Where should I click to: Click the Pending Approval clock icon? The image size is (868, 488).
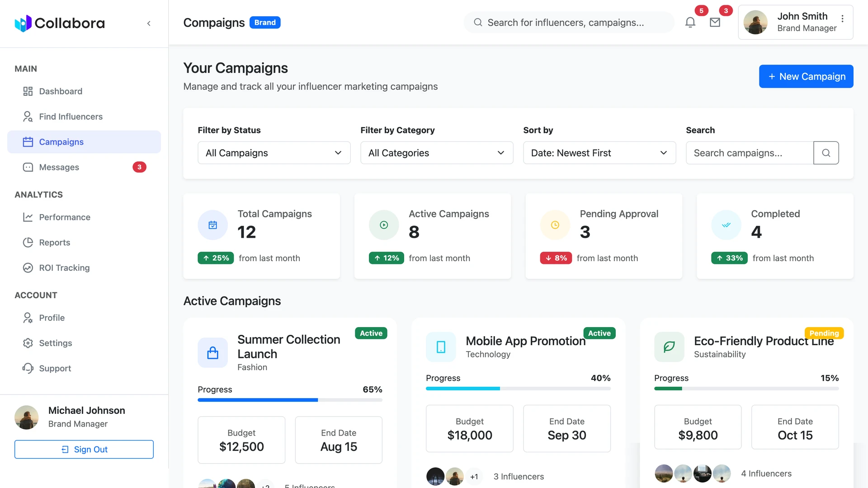coord(555,225)
